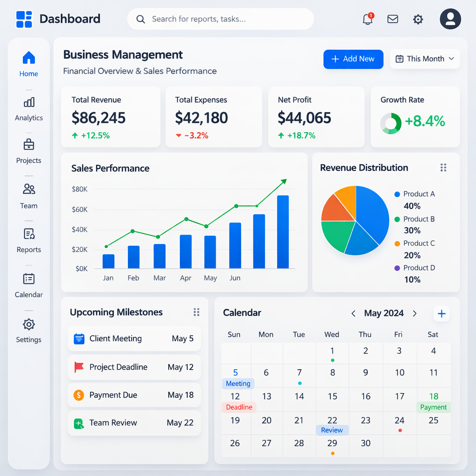
Task: Click the Revenue Distribution options dots
Action: (x=443, y=168)
